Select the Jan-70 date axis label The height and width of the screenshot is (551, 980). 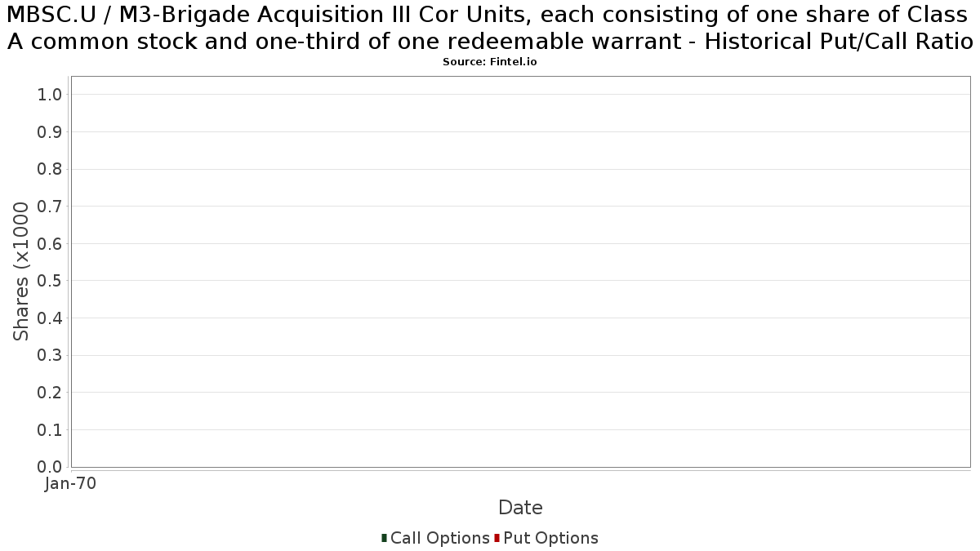[71, 484]
